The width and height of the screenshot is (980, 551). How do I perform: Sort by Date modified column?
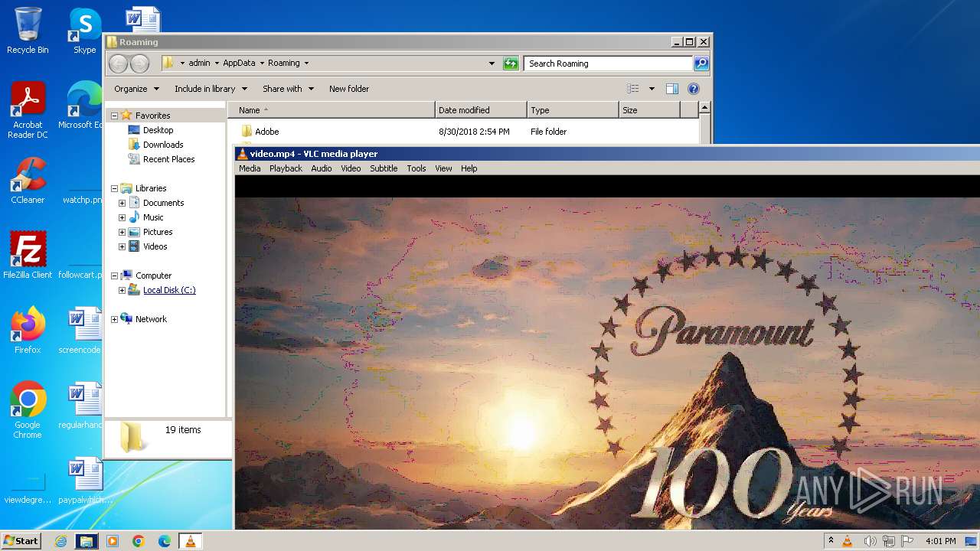point(481,110)
